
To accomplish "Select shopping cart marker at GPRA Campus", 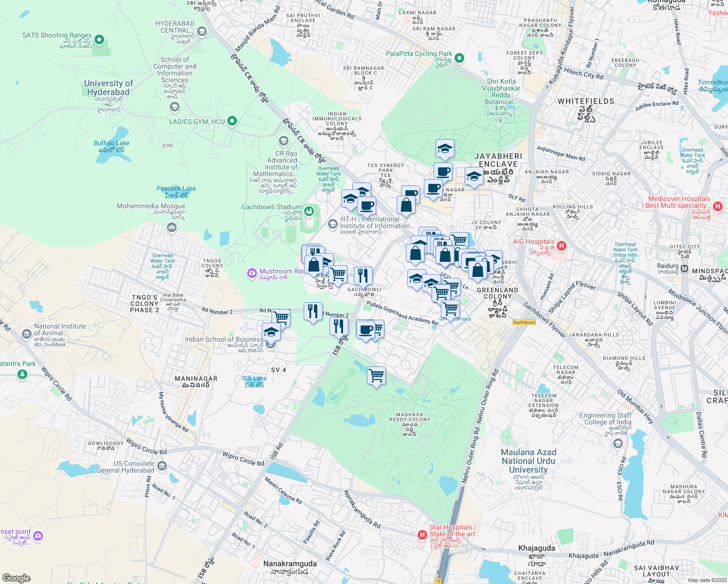I will tap(451, 309).
